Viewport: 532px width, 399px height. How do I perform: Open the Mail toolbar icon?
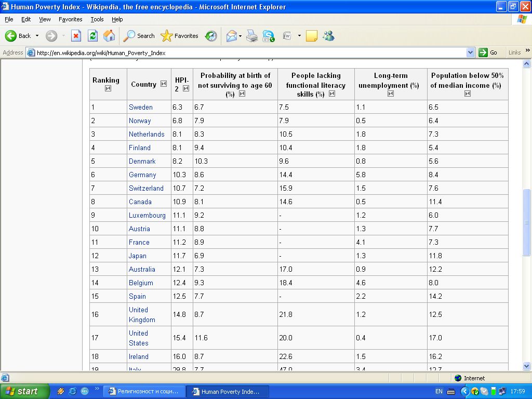click(231, 36)
